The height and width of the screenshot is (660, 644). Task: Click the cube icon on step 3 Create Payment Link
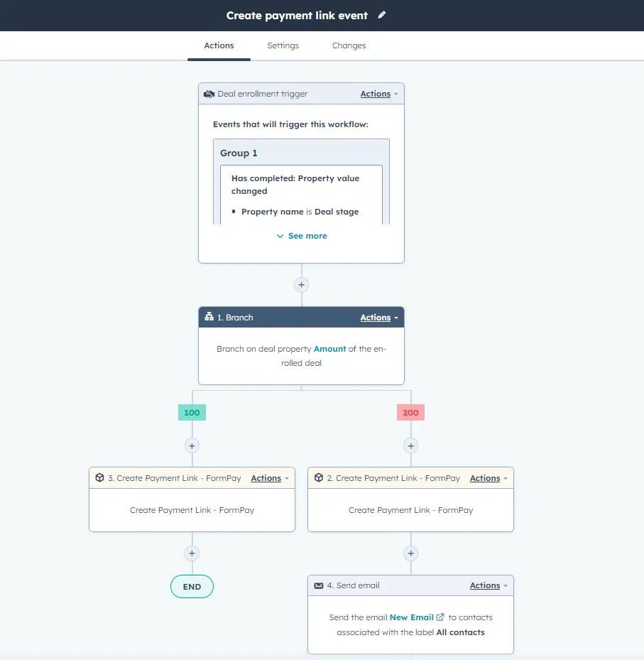(99, 477)
